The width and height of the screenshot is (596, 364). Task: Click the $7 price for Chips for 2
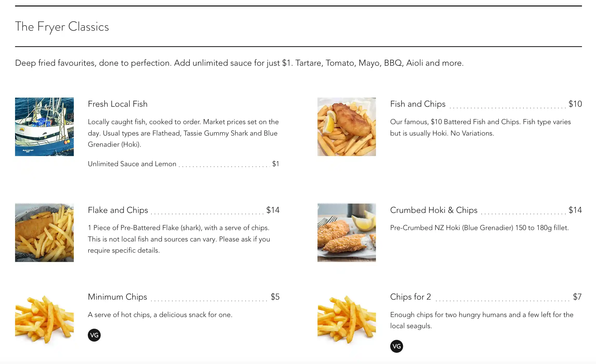click(577, 296)
